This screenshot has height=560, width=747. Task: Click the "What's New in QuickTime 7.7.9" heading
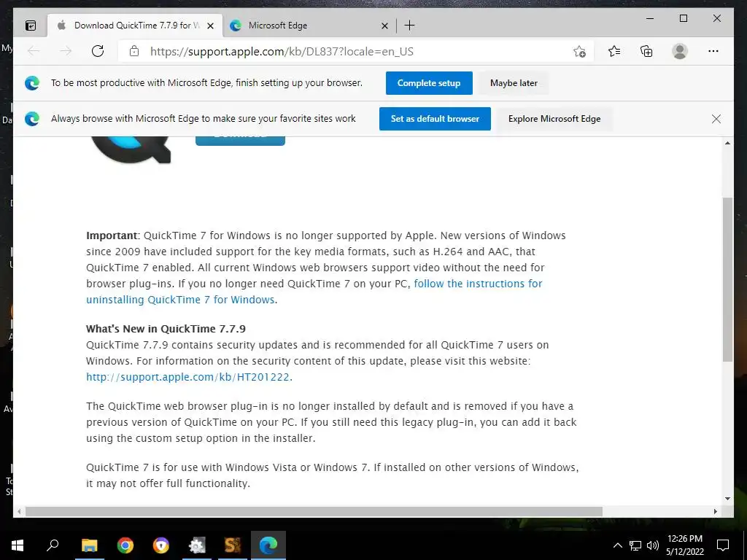pyautogui.click(x=166, y=329)
